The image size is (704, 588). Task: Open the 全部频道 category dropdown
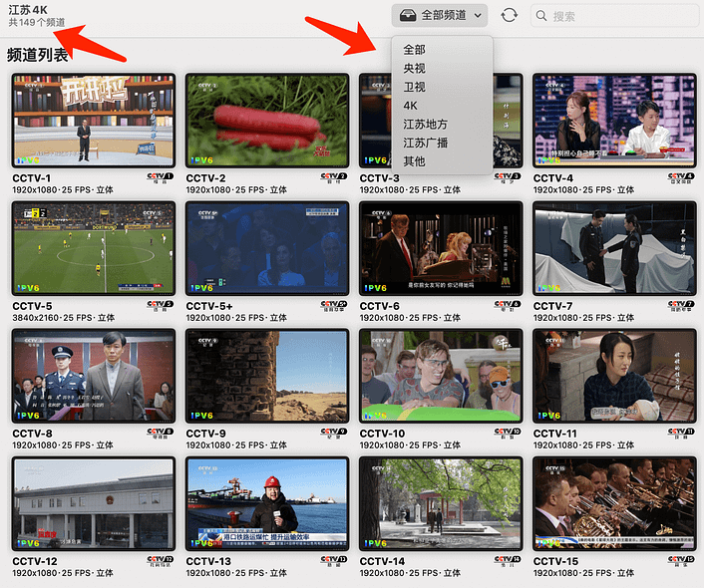click(x=440, y=15)
